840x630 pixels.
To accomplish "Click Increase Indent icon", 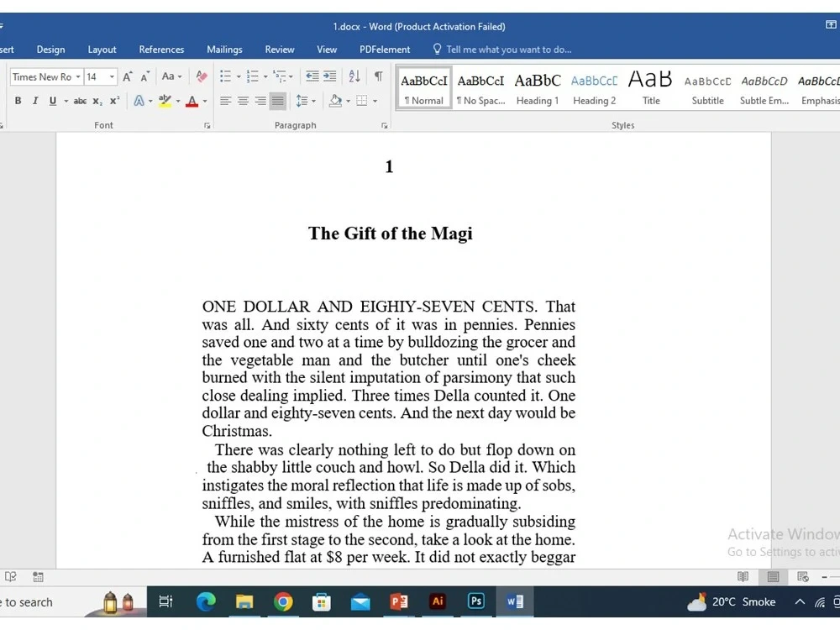I will click(329, 76).
